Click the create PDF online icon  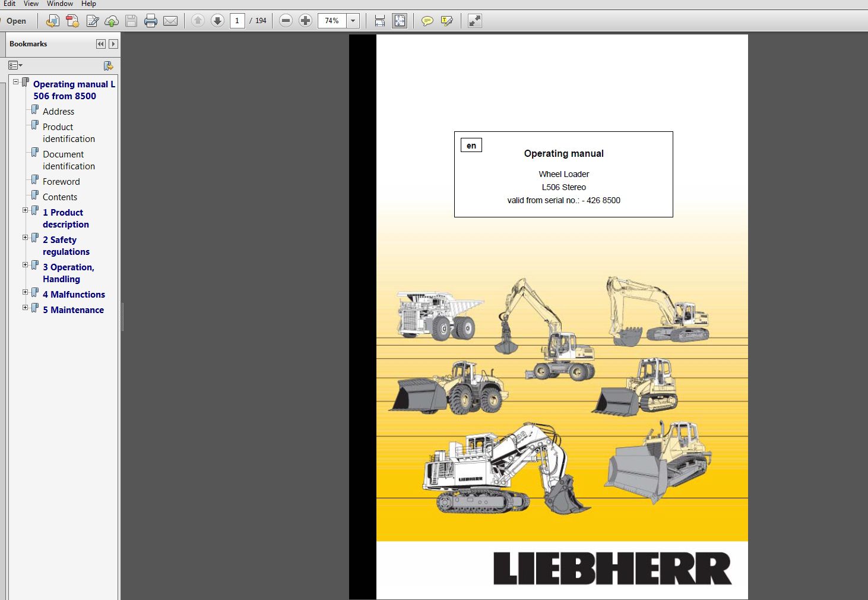(52, 21)
